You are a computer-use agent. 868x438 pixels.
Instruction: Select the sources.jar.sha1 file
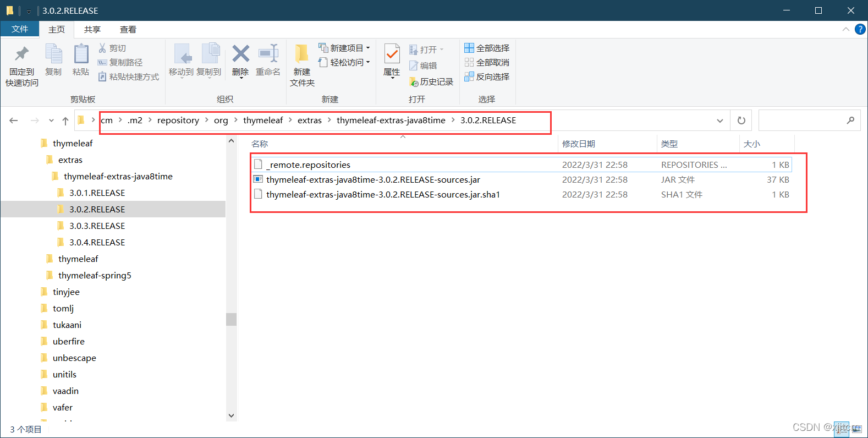tap(521, 194)
